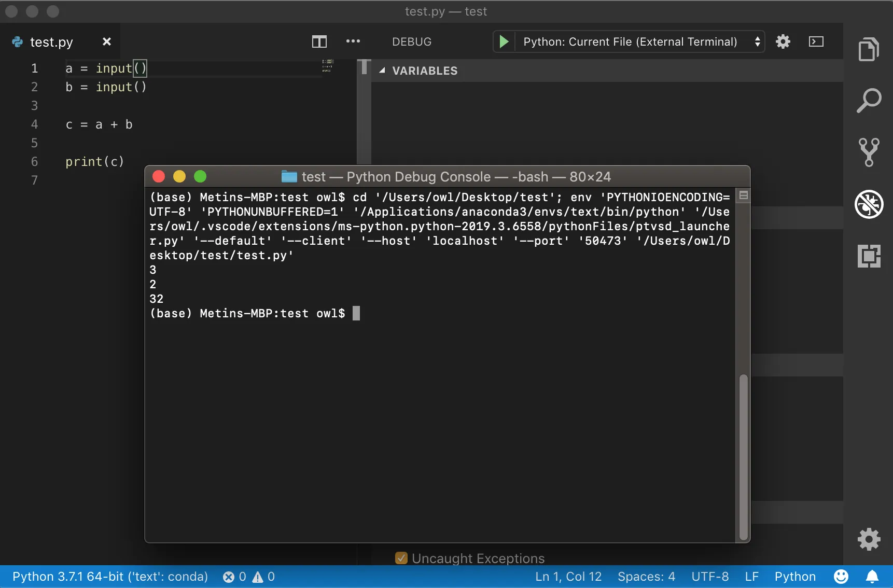893x588 pixels.
Task: Click line 6 code 'print(c)'
Action: point(95,162)
